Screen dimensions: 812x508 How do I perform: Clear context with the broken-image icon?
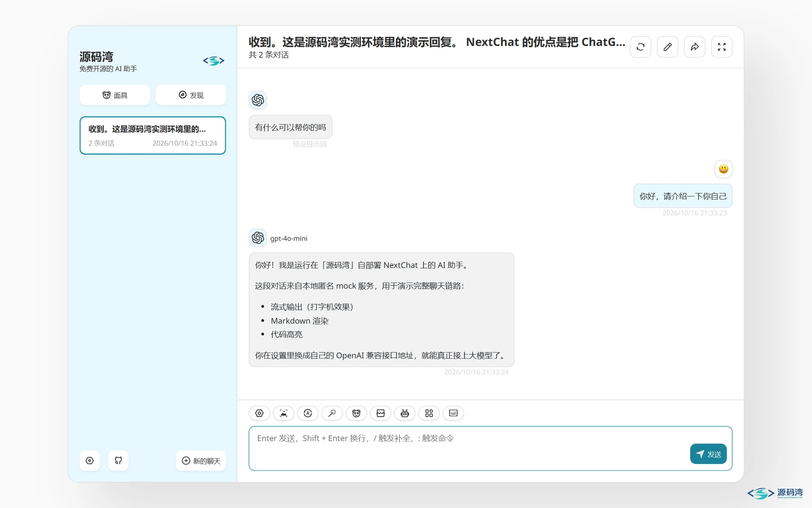pyautogui.click(x=381, y=413)
